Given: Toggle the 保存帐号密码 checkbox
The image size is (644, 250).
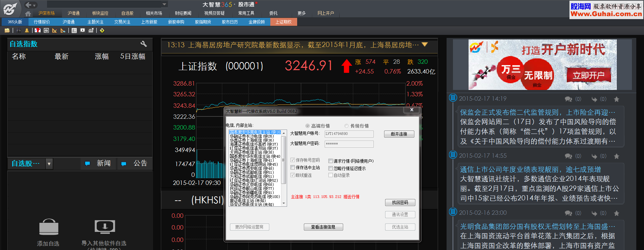Looking at the screenshot, I should pos(292,160).
